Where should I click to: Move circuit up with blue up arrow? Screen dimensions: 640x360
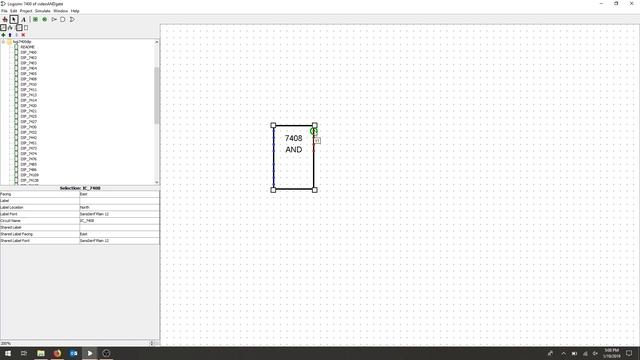[10, 35]
